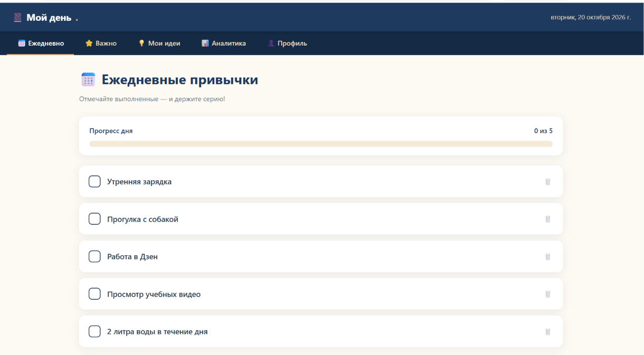Open the Ежедневно tab

pyautogui.click(x=41, y=44)
